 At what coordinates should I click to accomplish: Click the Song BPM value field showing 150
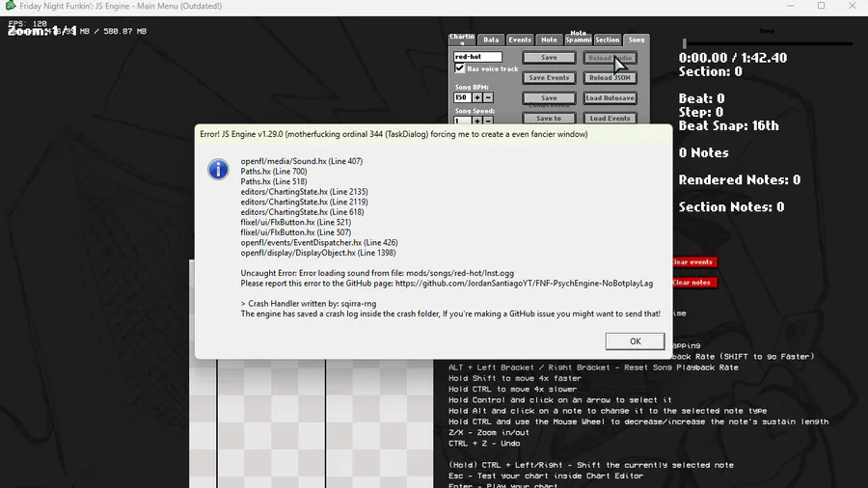(x=462, y=97)
